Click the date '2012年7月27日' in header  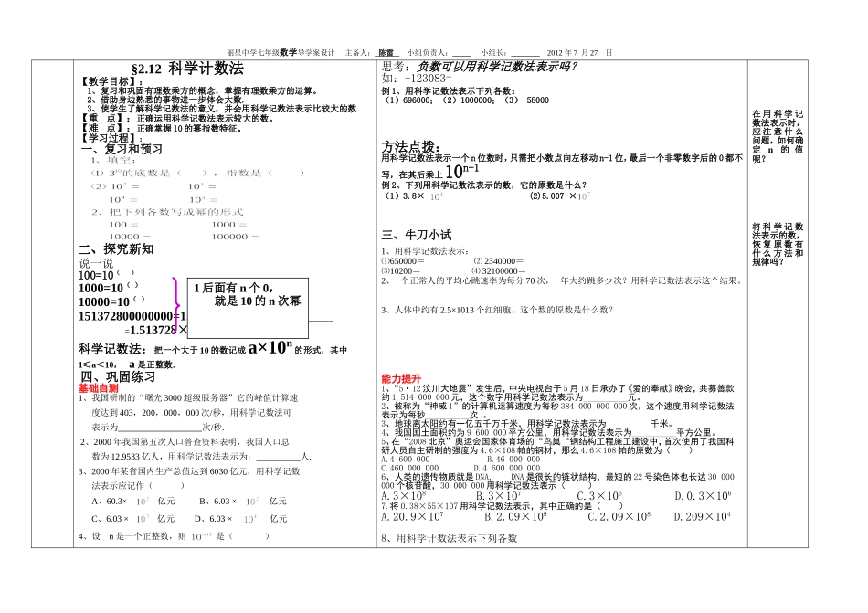tap(579, 53)
